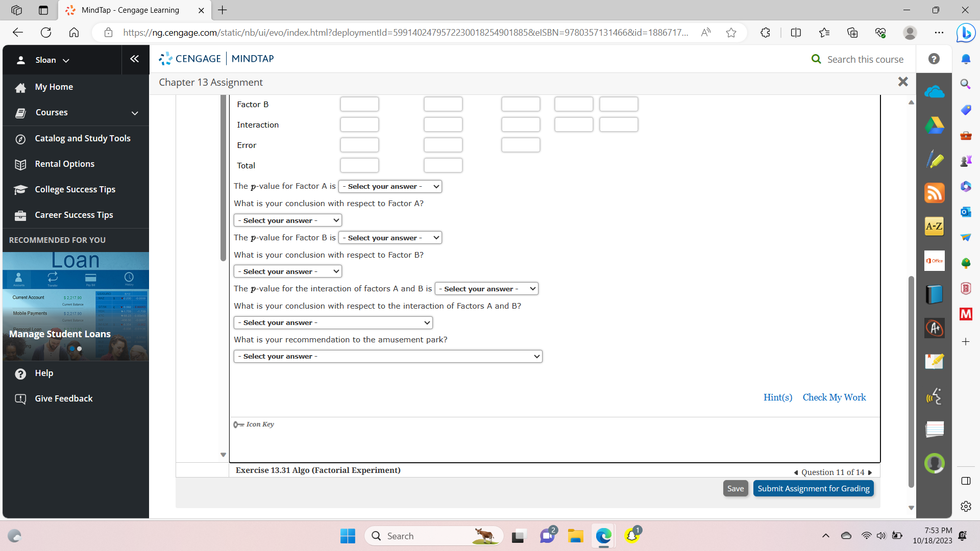Click the notifications bell icon
The image size is (980, 551).
(x=965, y=59)
